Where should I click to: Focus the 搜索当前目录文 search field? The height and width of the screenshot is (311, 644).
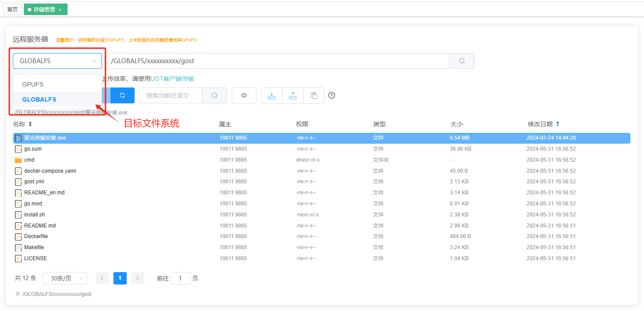point(170,95)
